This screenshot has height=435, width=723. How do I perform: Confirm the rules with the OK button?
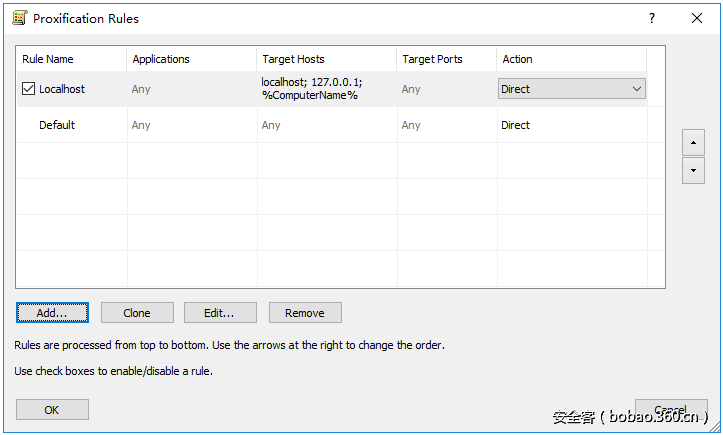[x=52, y=410]
